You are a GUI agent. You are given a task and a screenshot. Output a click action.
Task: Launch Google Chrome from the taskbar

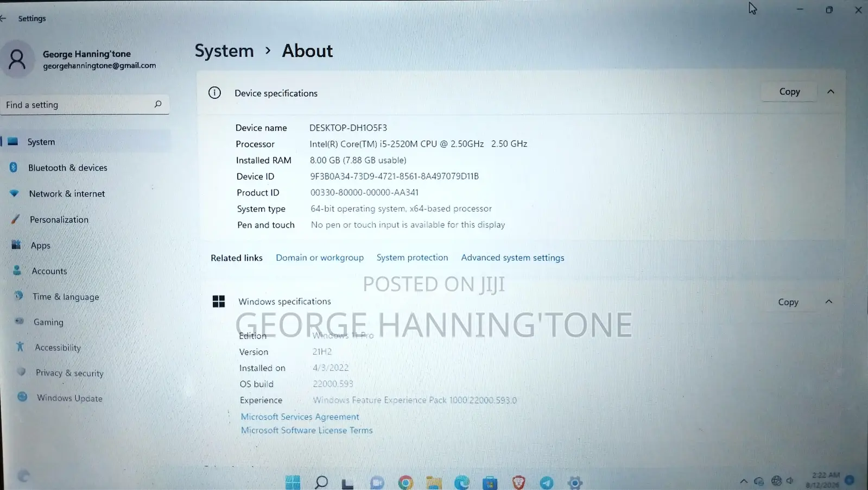tap(406, 482)
